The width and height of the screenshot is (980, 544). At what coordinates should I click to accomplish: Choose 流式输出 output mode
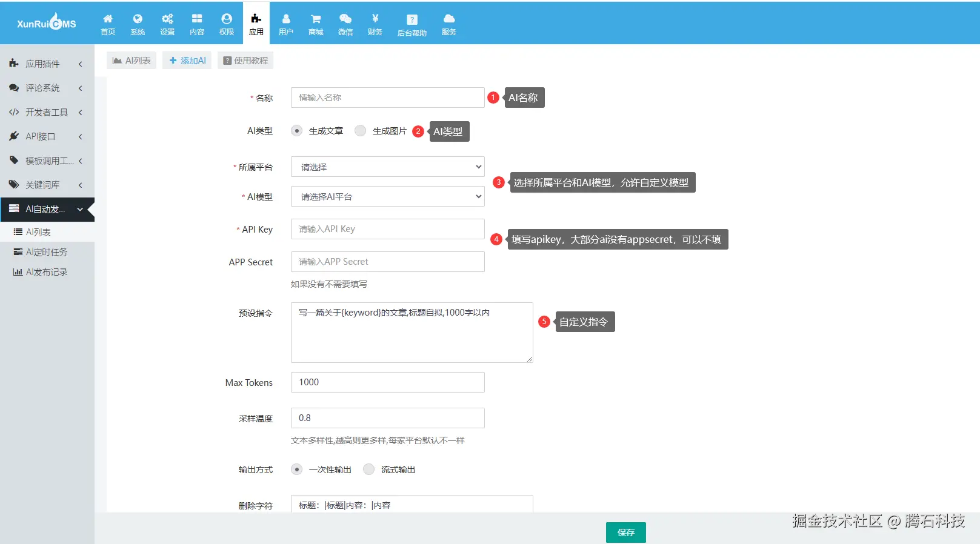coord(368,469)
